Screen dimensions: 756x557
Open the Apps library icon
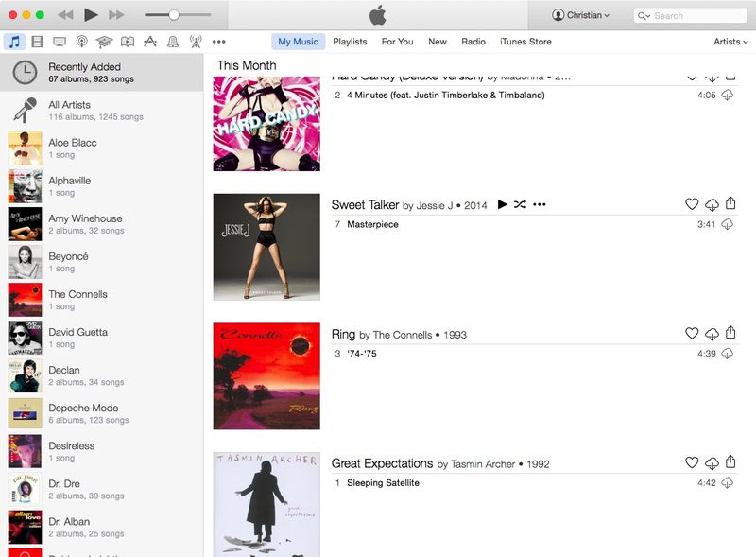(150, 42)
